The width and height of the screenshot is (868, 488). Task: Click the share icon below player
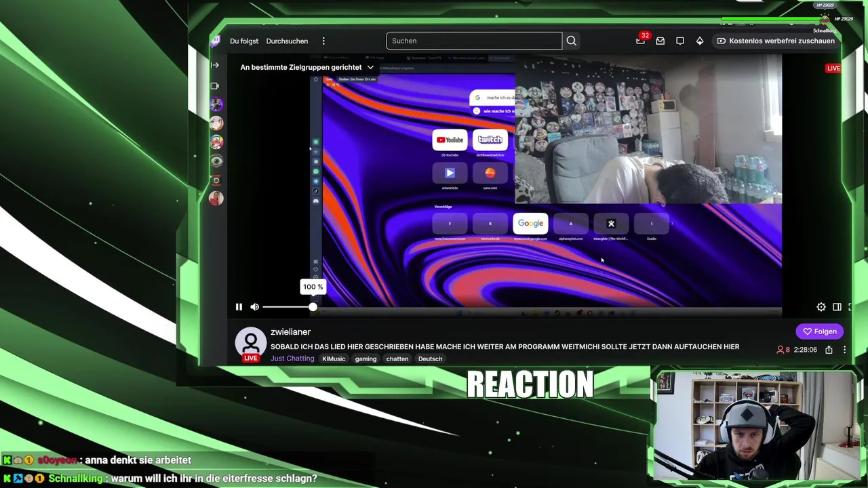[829, 350]
